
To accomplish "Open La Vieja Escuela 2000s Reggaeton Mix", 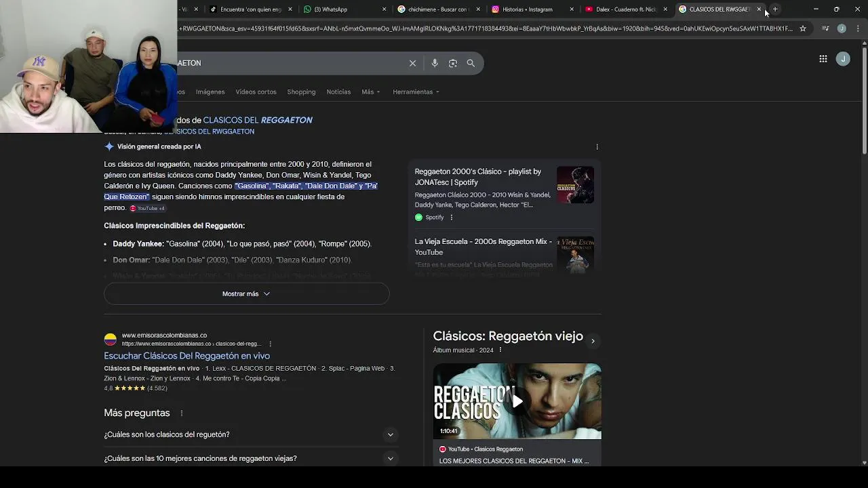I will pos(483,247).
